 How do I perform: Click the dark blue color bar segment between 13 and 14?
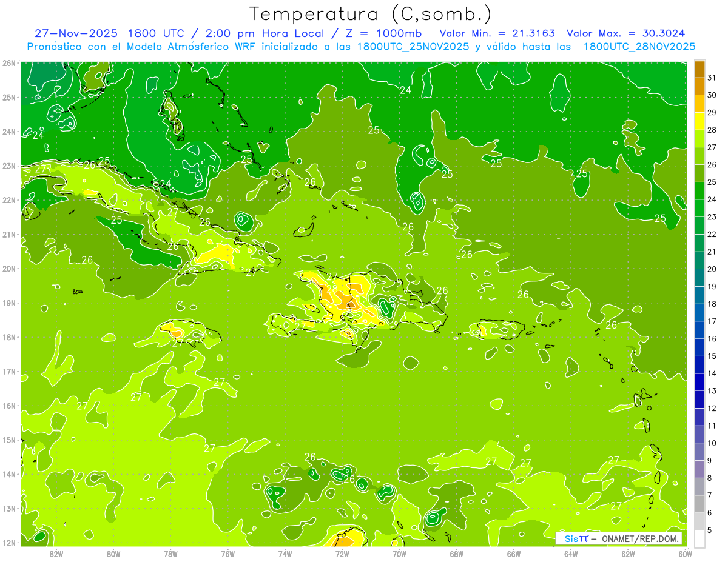[x=699, y=382]
